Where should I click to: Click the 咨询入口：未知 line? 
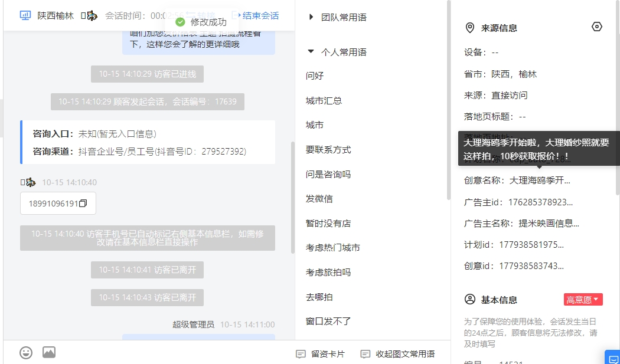click(94, 134)
